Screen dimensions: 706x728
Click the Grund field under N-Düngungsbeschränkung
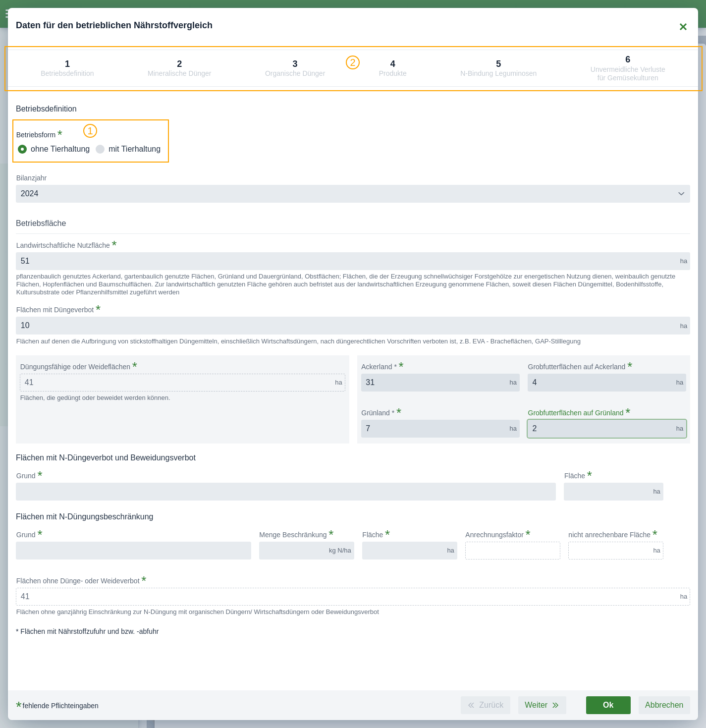(x=133, y=551)
